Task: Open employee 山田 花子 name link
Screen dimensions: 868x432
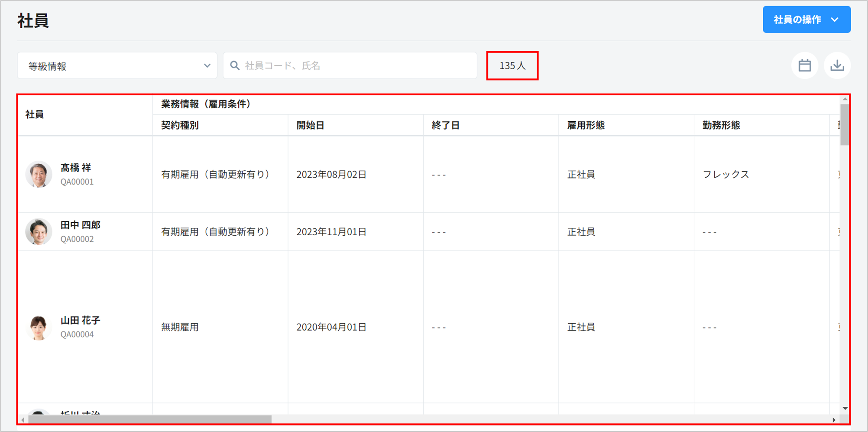Action: [80, 320]
